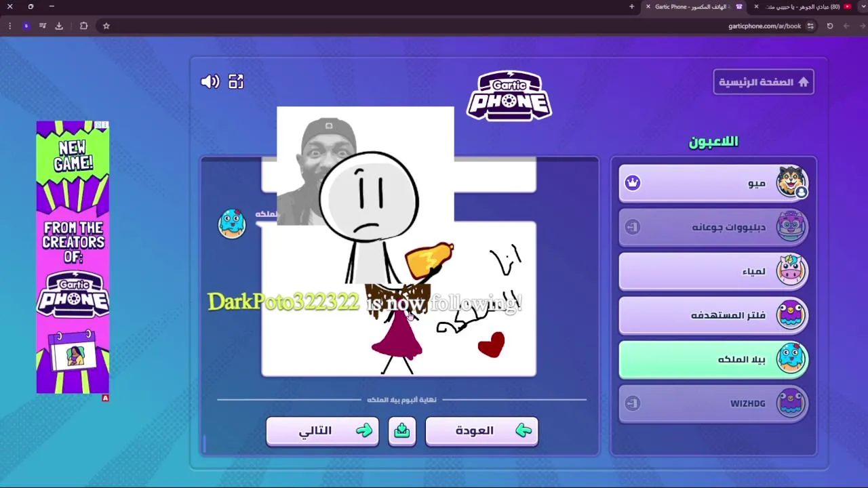Close the Gartic Phone tab

coord(648,7)
